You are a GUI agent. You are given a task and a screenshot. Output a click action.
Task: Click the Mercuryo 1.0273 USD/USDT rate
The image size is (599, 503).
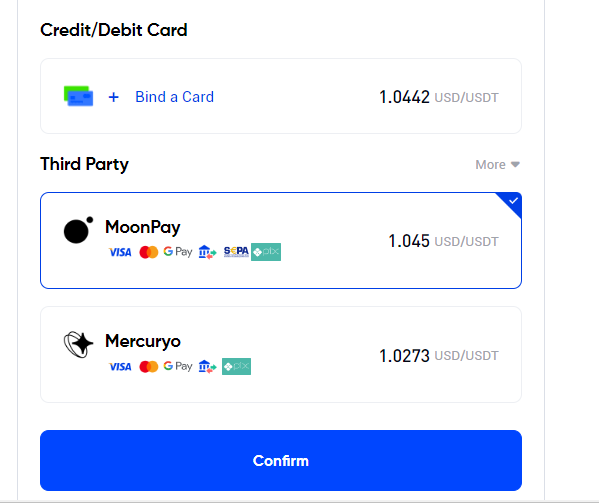coord(439,356)
